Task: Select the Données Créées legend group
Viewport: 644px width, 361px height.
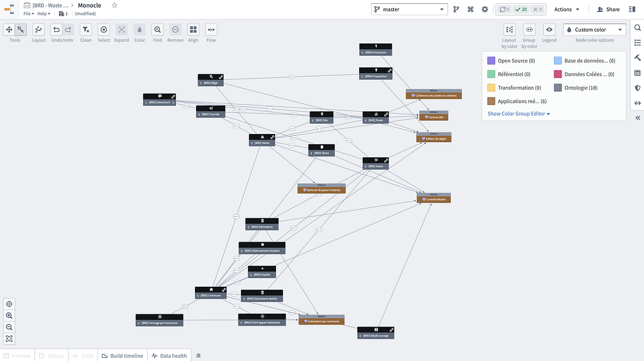Action: (x=584, y=74)
